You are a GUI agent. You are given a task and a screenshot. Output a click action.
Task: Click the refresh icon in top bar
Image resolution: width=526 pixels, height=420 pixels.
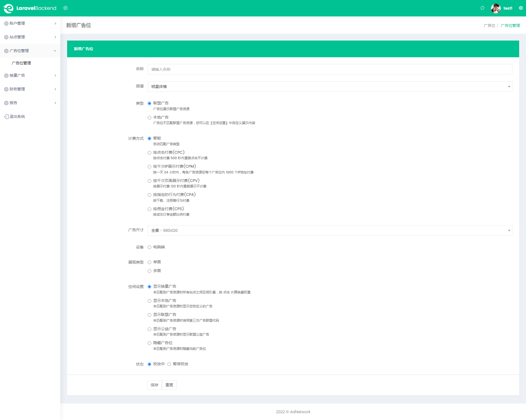(482, 8)
